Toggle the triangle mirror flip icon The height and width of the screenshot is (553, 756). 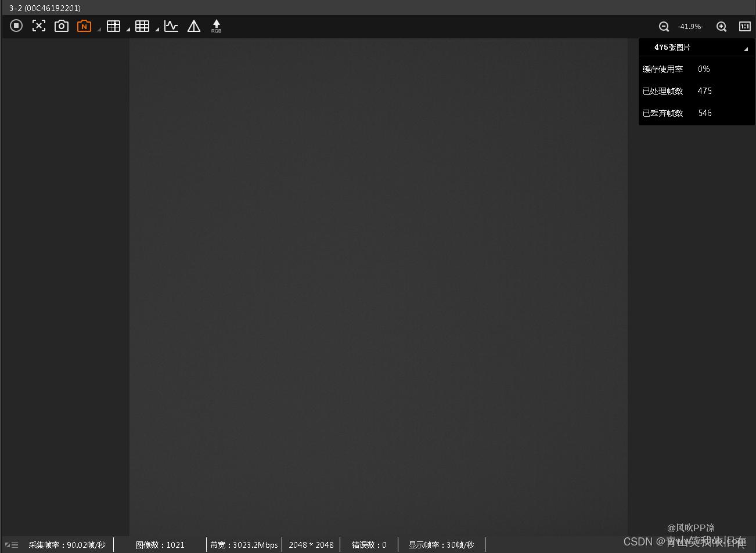pos(194,26)
